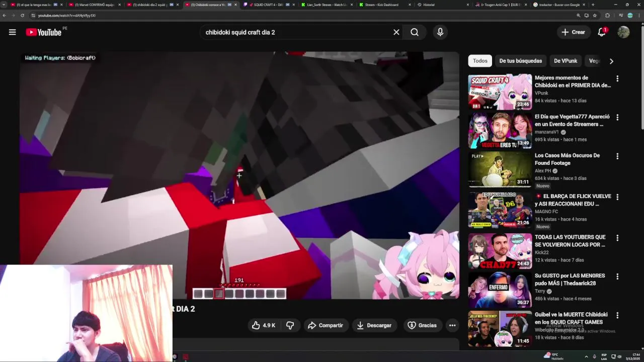Screen dimensions: 644x362
Task: Open the Kick22 channel name
Action: pos(542,252)
